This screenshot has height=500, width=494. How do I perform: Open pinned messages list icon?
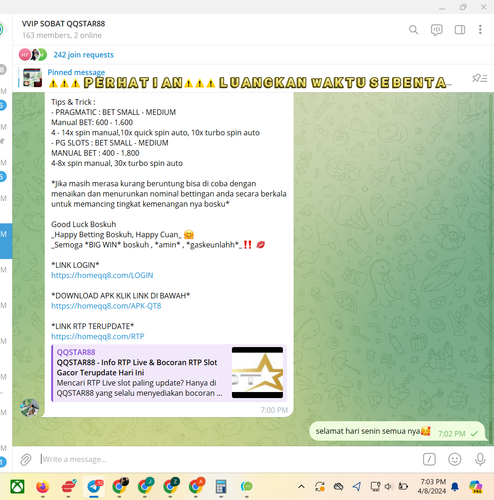tap(479, 78)
